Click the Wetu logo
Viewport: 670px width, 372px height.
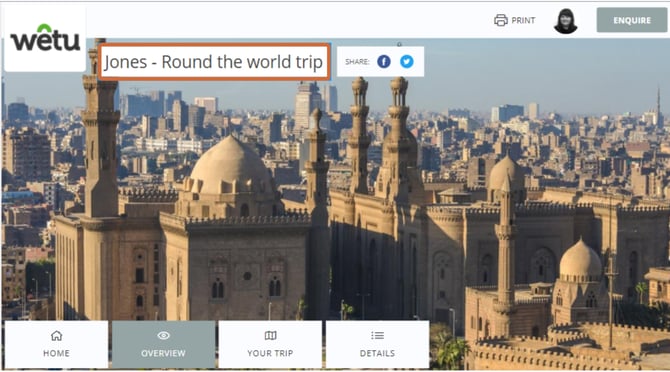(45, 38)
